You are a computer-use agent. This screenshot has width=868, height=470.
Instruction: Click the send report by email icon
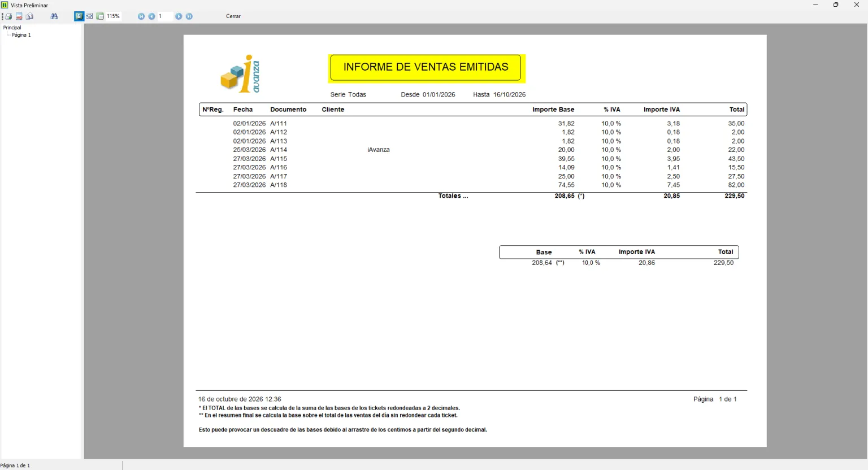(x=29, y=16)
